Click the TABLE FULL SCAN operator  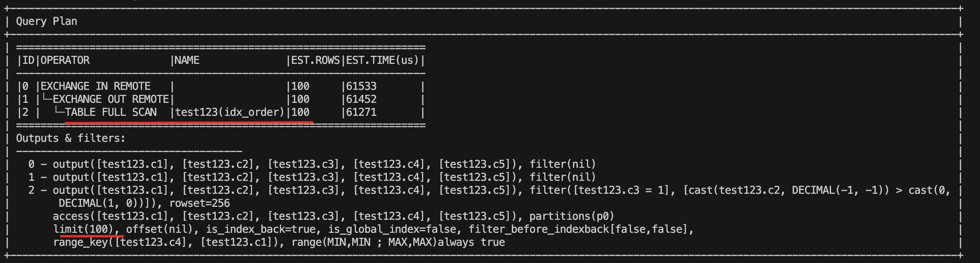click(x=111, y=112)
